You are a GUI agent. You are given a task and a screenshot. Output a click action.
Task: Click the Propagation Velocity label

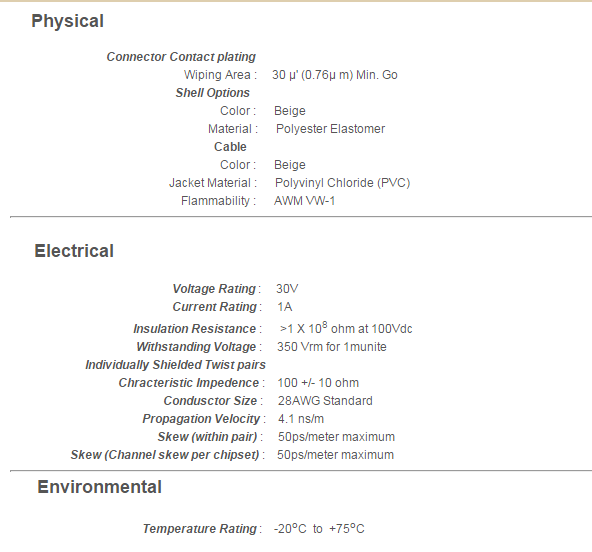[201, 419]
